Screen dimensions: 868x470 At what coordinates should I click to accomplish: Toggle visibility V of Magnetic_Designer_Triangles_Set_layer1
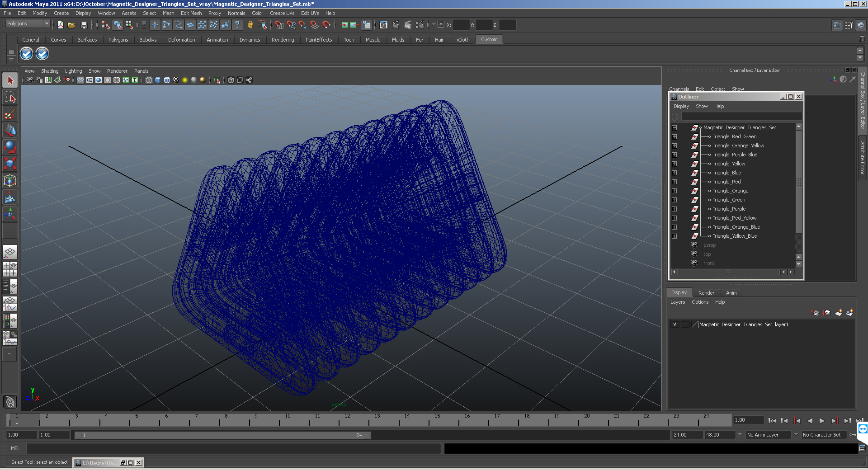675,324
